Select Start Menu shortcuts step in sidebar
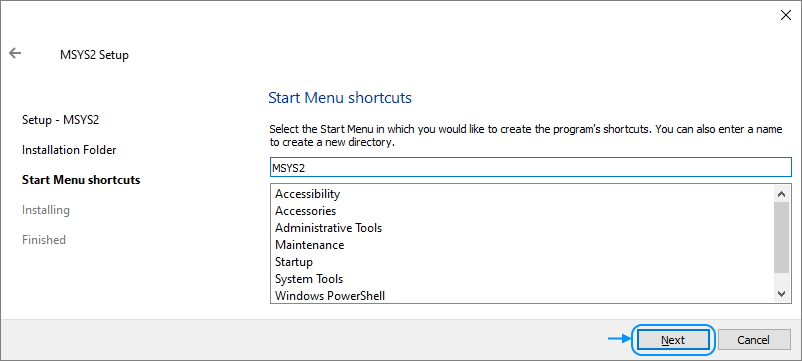The width and height of the screenshot is (802, 361). [x=81, y=180]
